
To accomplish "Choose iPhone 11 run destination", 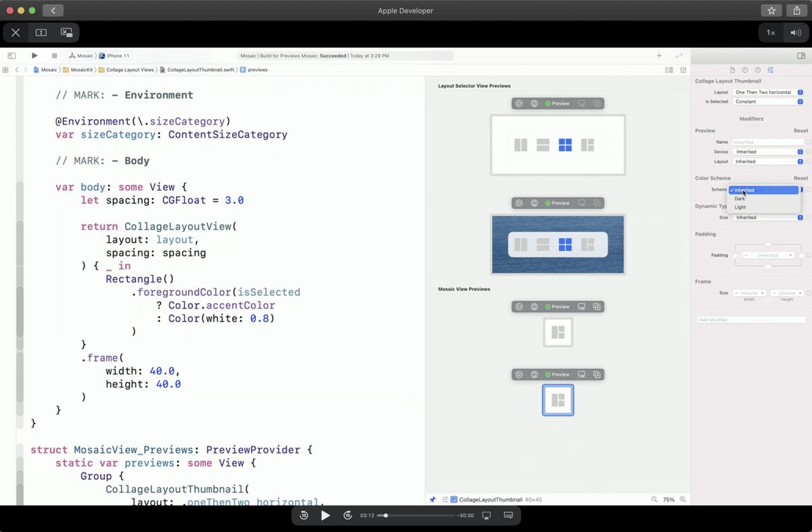I will point(114,56).
